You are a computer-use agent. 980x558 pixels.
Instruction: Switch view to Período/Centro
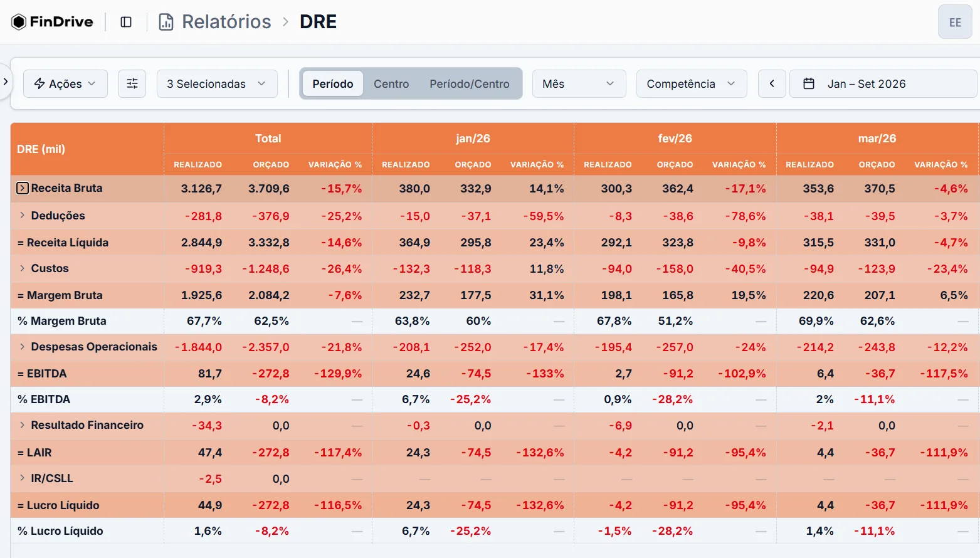[x=470, y=83]
